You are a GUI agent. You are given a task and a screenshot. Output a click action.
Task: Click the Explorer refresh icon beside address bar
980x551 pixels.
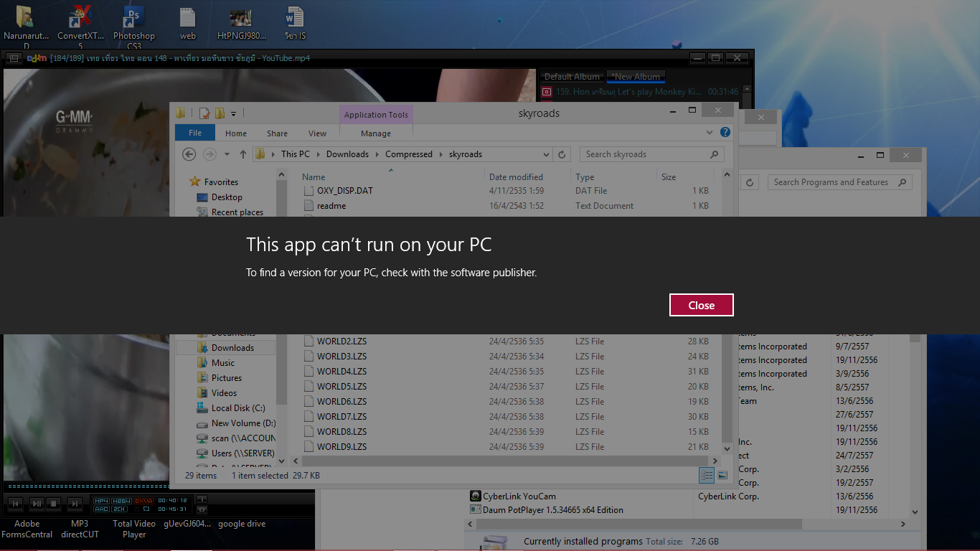click(x=562, y=154)
